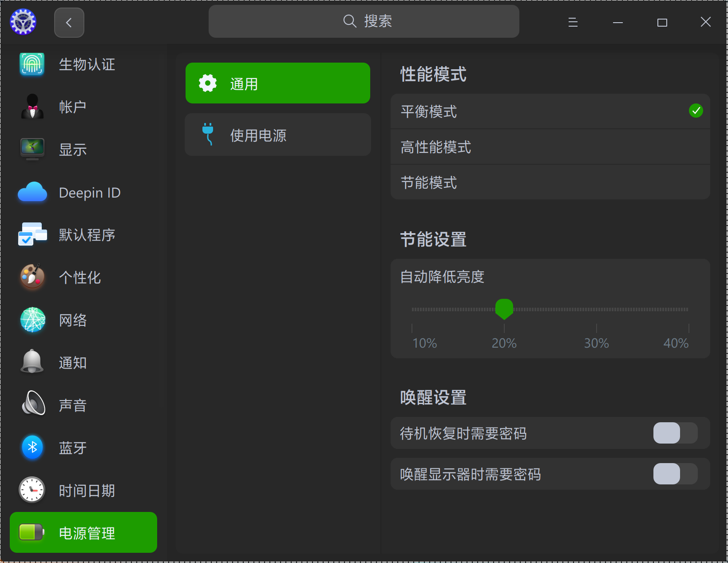Viewport: 728px width, 563px height.
Task: Open the Bluetooth icon in sidebar
Action: point(32,448)
